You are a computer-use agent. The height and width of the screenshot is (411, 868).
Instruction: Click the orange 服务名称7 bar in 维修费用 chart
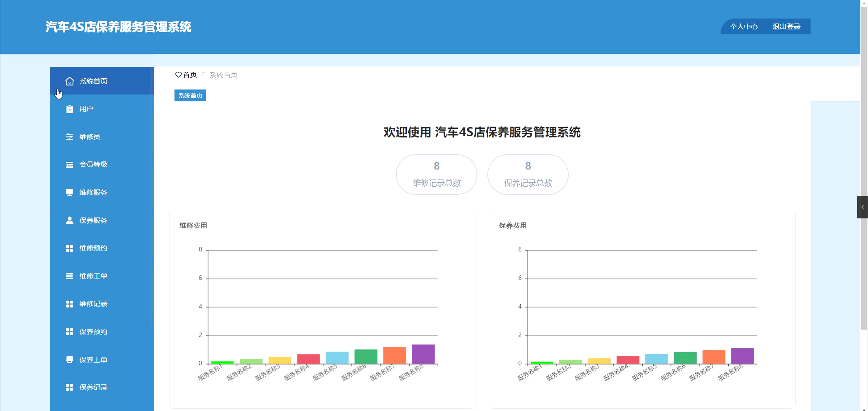point(395,355)
